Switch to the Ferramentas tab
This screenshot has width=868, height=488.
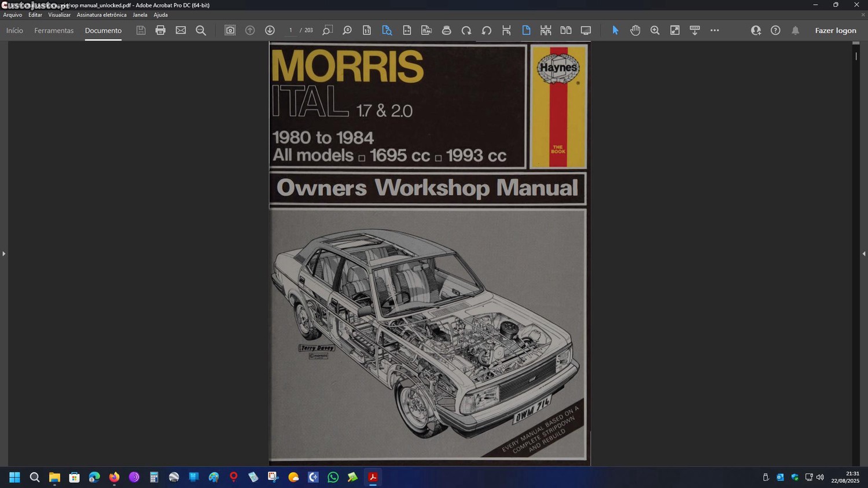click(54, 31)
